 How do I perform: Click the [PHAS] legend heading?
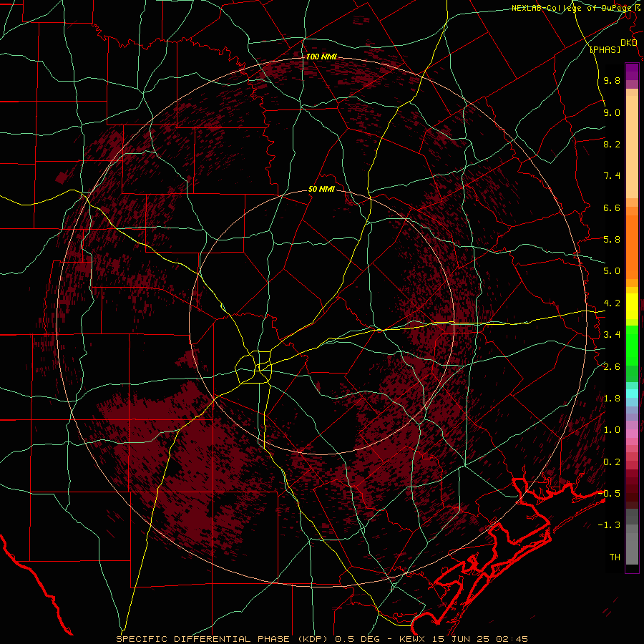(605, 49)
